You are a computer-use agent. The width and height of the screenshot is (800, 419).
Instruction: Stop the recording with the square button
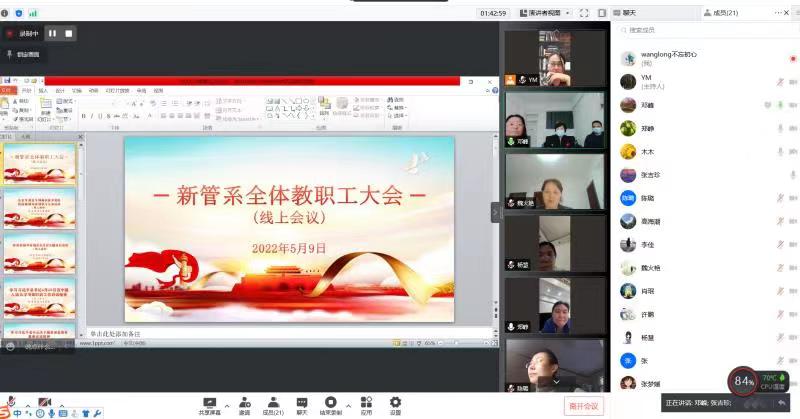(x=69, y=33)
